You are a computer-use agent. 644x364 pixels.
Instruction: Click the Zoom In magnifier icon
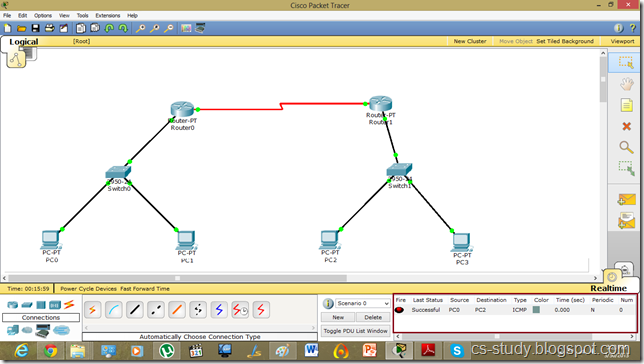pos(140,28)
